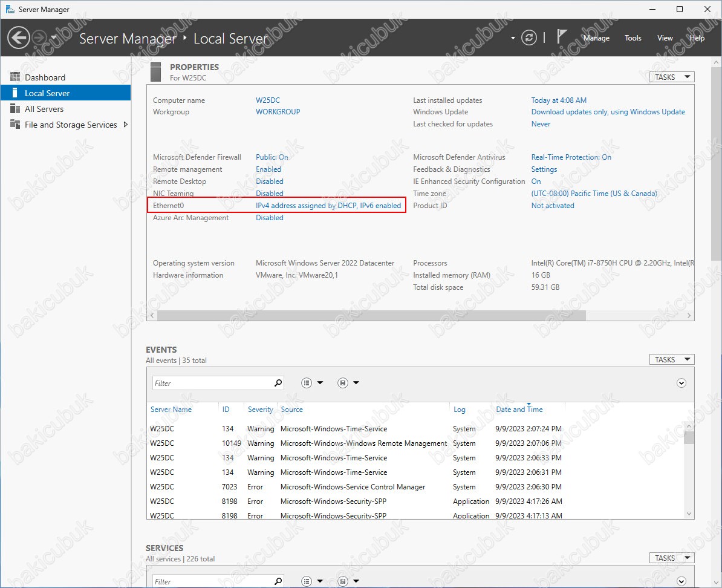Image resolution: width=722 pixels, height=588 pixels.
Task: Open 'Download updates only' Windows Update link
Action: [x=608, y=111]
